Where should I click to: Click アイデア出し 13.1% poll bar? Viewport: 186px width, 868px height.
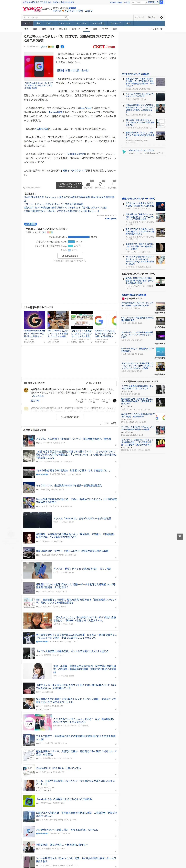point(70,246)
